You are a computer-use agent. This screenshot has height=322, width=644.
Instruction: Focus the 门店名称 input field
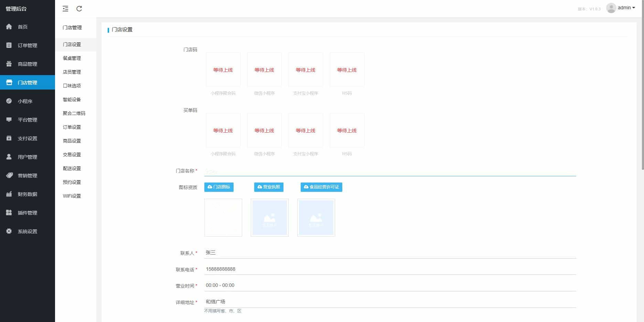[x=390, y=171]
